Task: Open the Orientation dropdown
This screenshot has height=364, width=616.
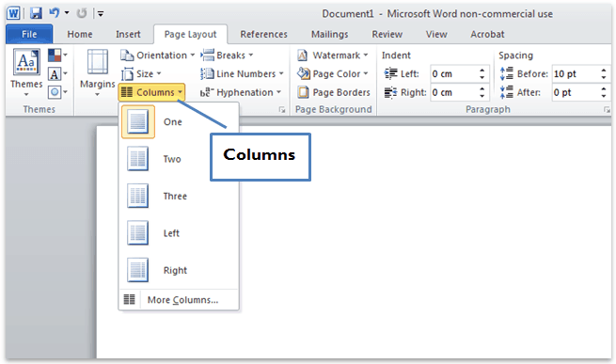Action: 158,55
